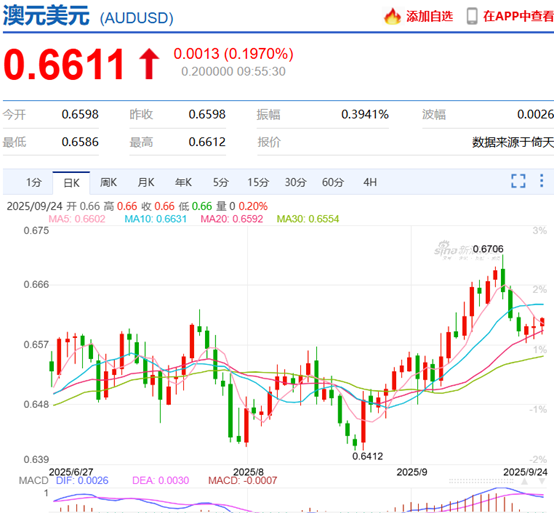
Task: Click the 振幅 value 0.3941%
Action: coord(365,114)
